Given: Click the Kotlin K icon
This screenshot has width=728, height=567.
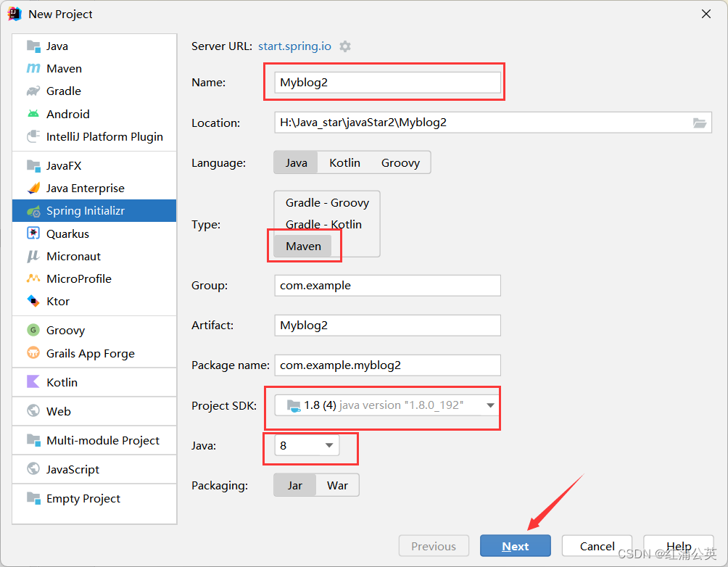Looking at the screenshot, I should [33, 381].
